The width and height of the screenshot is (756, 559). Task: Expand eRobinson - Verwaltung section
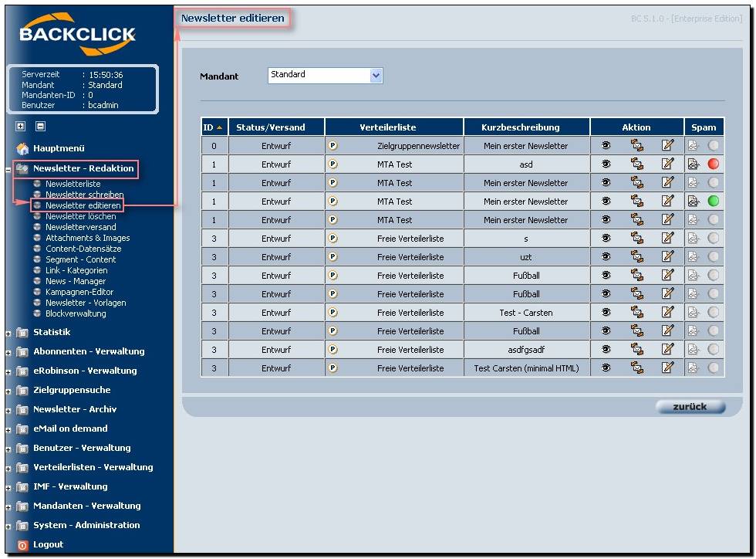click(8, 371)
